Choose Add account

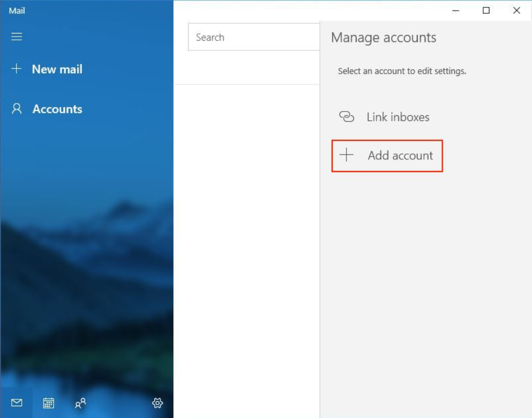[387, 156]
